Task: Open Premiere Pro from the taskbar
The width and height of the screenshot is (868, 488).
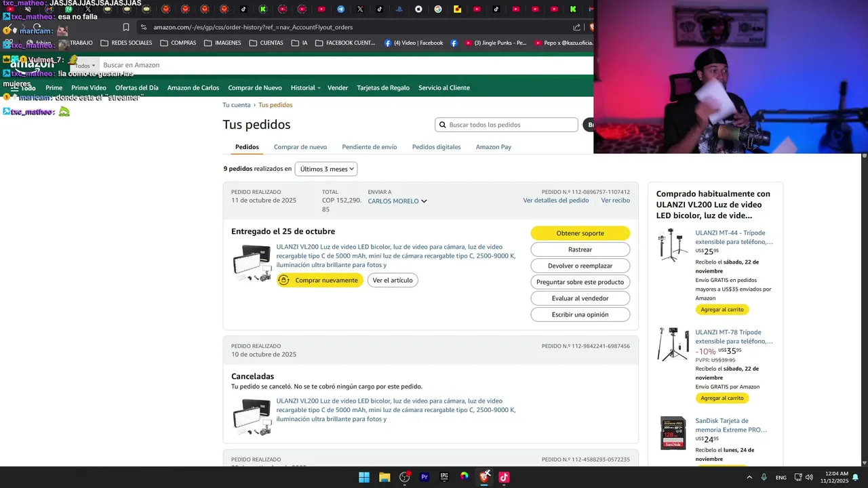Action: 425,477
